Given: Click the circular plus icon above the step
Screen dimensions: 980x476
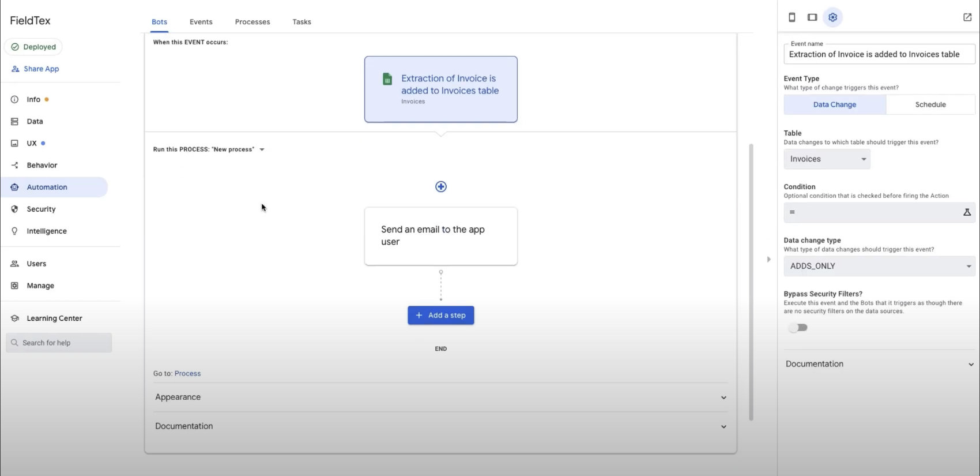Looking at the screenshot, I should tap(441, 186).
